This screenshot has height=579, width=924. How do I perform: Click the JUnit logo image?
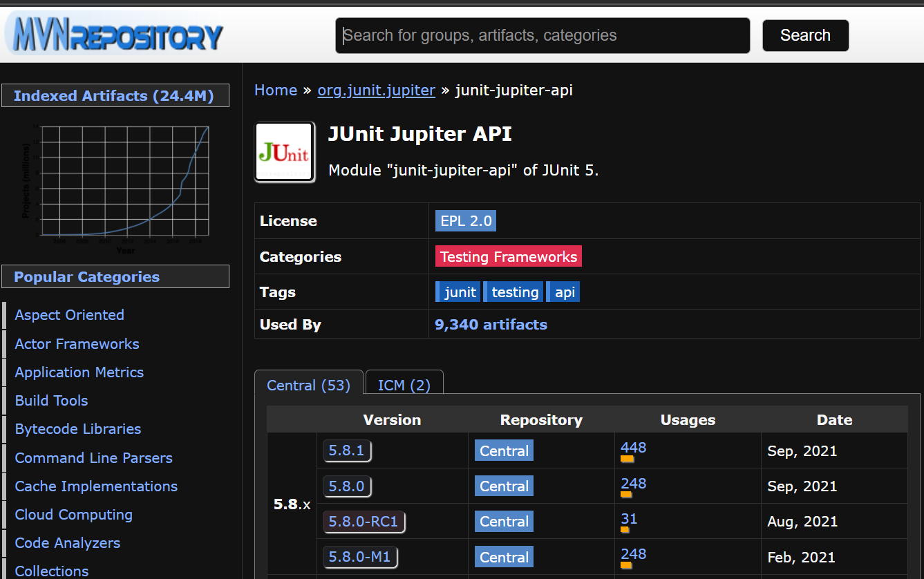coord(285,152)
